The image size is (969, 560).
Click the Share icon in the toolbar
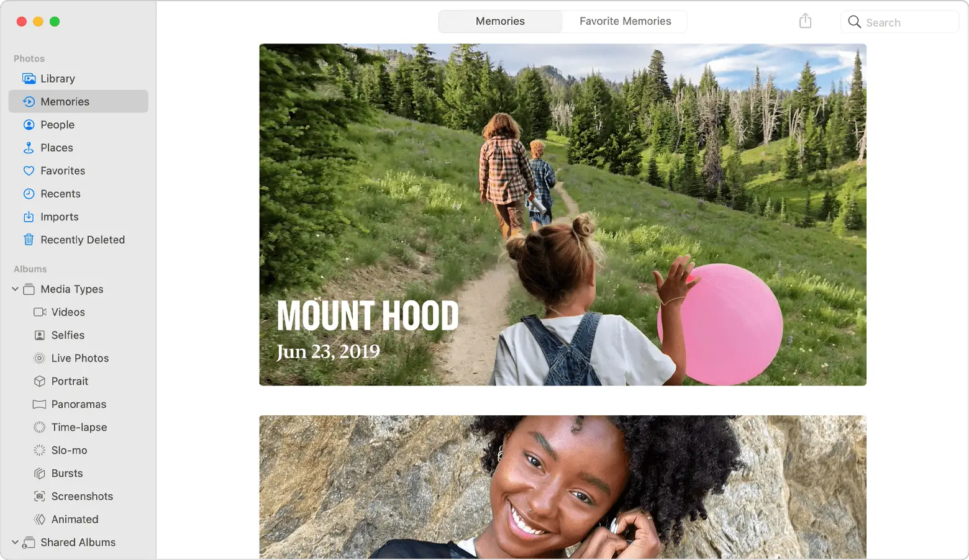click(805, 21)
